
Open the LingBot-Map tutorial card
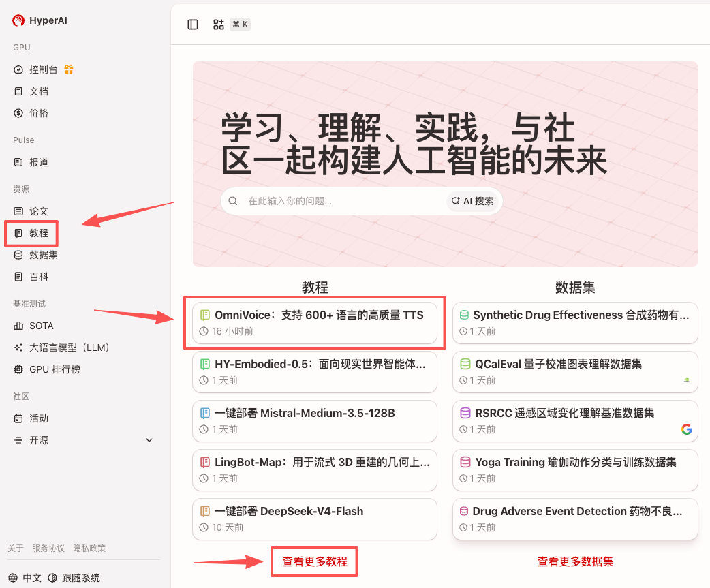(x=315, y=470)
